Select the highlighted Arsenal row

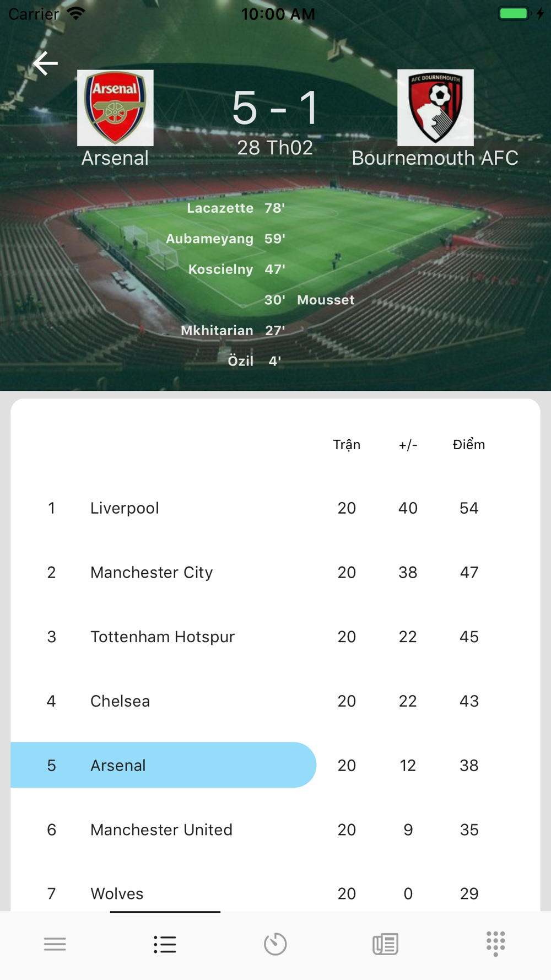275,765
